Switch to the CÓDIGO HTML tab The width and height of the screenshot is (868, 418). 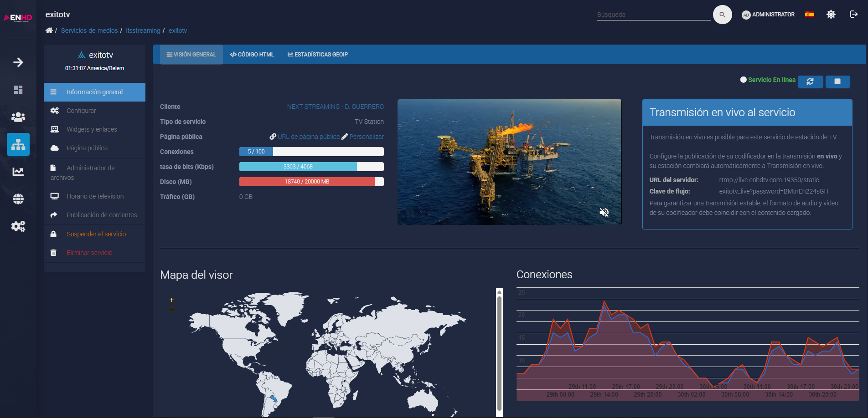(252, 55)
